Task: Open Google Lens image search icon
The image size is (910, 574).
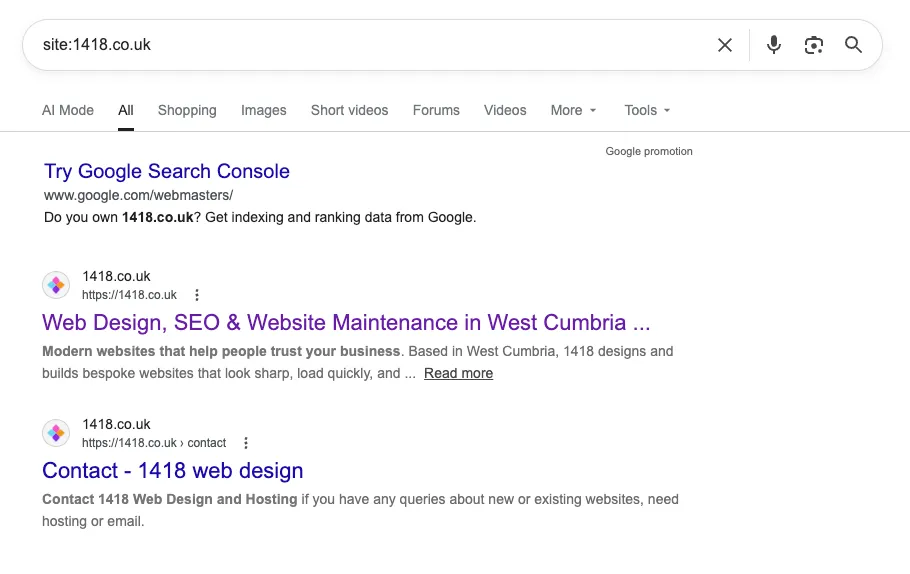Action: coord(814,45)
